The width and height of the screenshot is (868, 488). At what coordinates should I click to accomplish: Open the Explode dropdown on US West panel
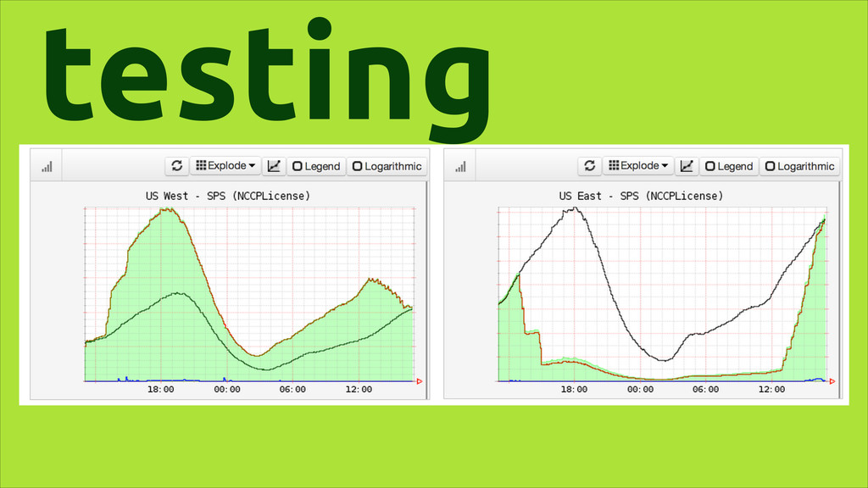point(225,165)
